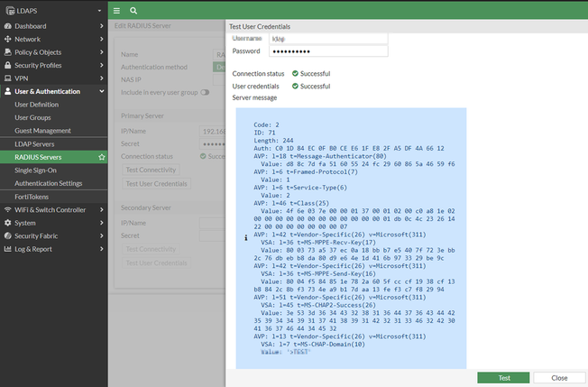588x387 pixels.
Task: Collapse the User & Authentication section
Action: click(x=102, y=91)
